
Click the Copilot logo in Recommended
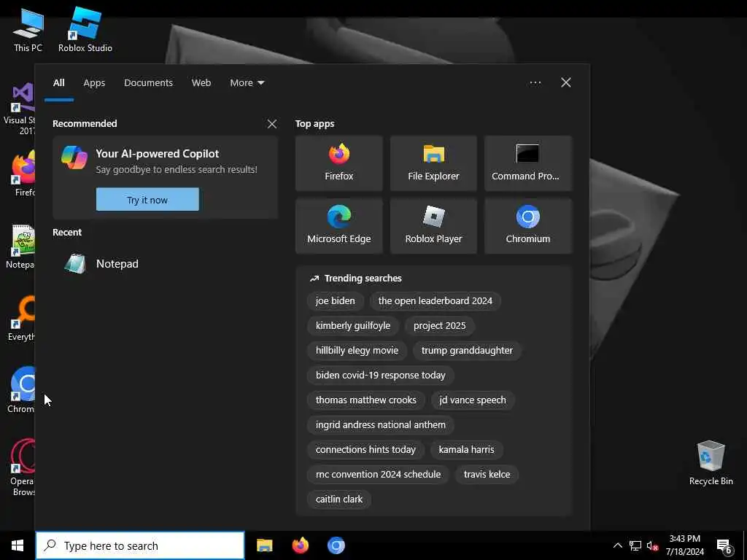74,157
